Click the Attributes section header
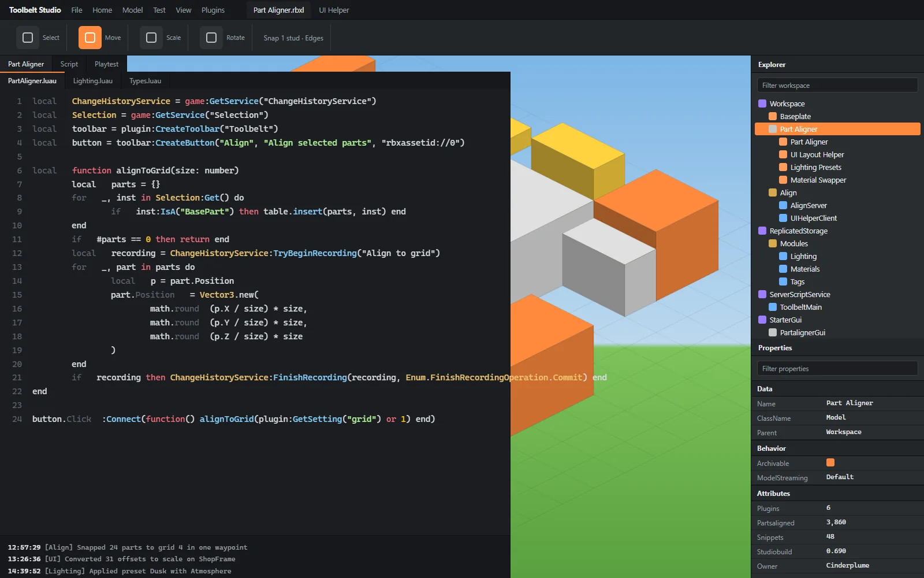 point(837,493)
